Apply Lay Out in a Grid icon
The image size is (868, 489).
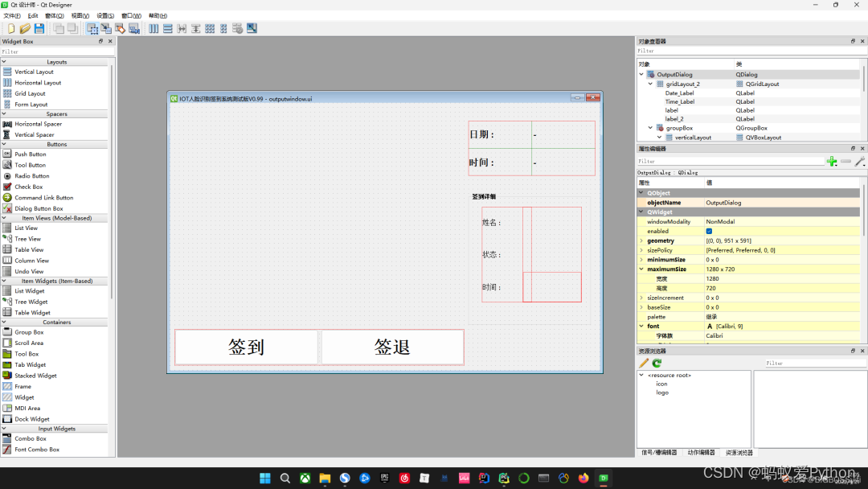click(x=210, y=28)
